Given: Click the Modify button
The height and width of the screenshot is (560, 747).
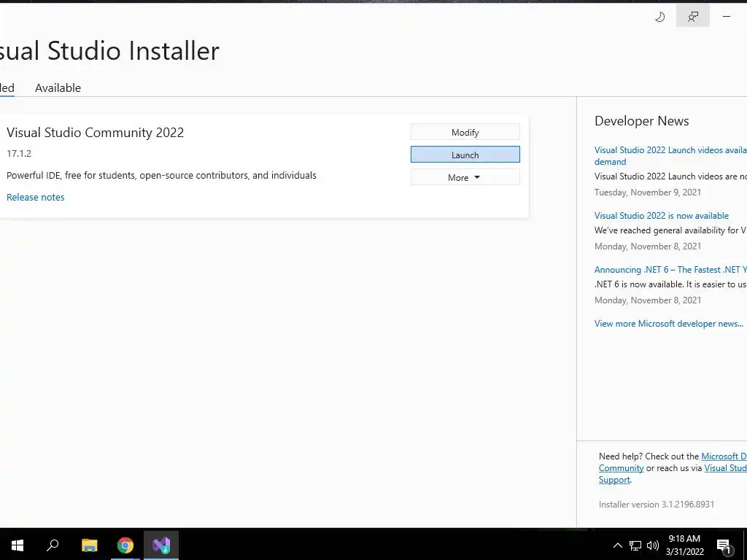Looking at the screenshot, I should pyautogui.click(x=465, y=133).
